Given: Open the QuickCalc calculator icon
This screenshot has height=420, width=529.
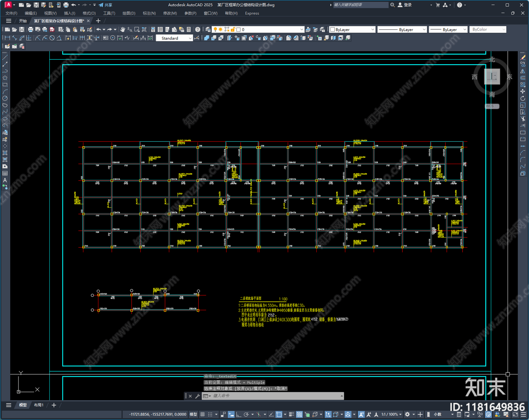Looking at the screenshot, I should (x=189, y=29).
